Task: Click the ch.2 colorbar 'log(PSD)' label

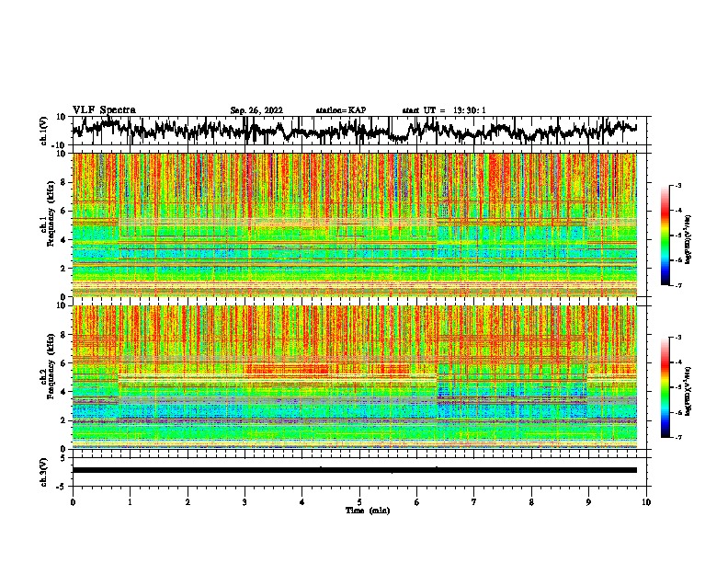Action: point(688,391)
